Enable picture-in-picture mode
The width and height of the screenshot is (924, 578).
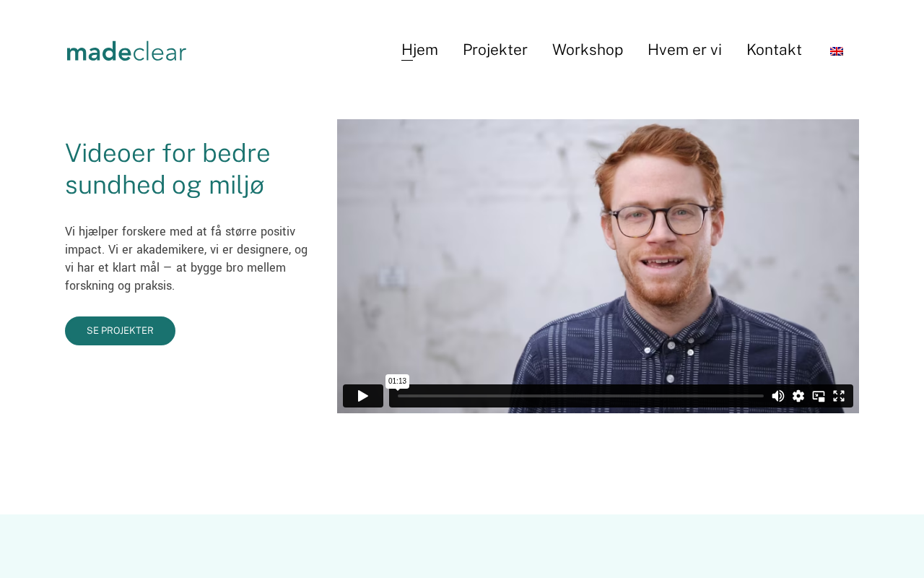[819, 396]
